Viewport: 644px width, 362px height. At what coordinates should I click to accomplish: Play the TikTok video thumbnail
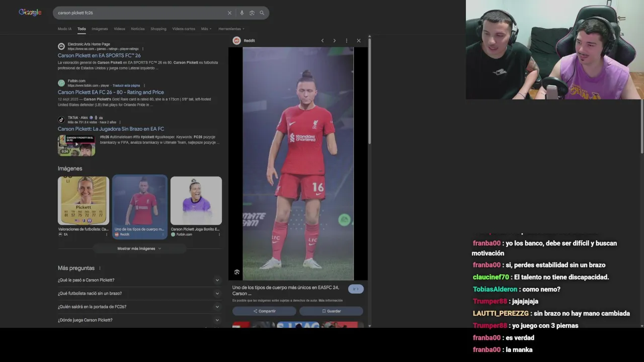pyautogui.click(x=76, y=145)
